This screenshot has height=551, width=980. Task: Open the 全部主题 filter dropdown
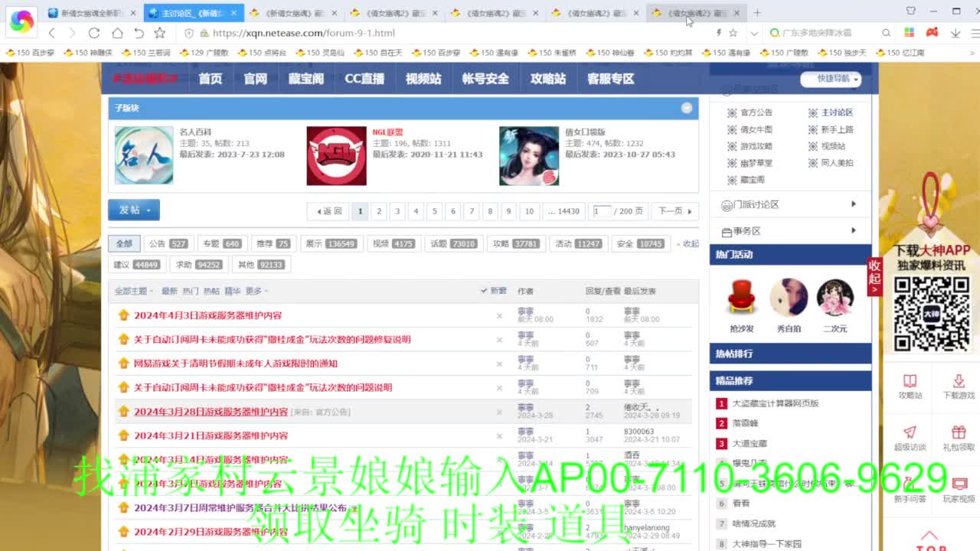[134, 291]
